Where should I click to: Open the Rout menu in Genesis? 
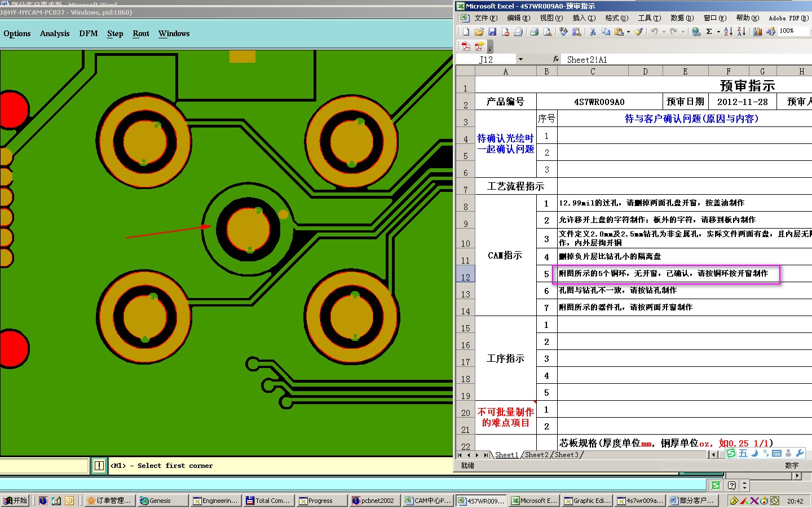point(141,33)
